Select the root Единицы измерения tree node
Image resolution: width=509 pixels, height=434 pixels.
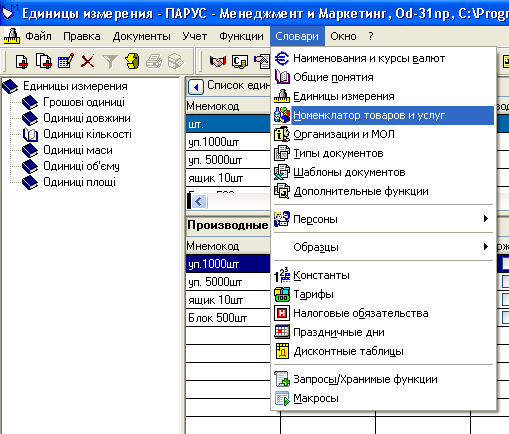[x=75, y=86]
